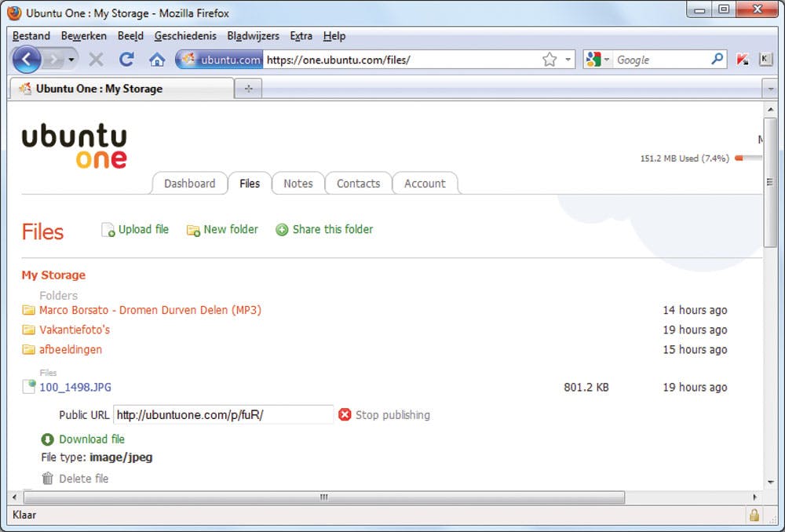Click the Stop loading X icon
Viewport: 785px width, 532px height.
[96, 60]
